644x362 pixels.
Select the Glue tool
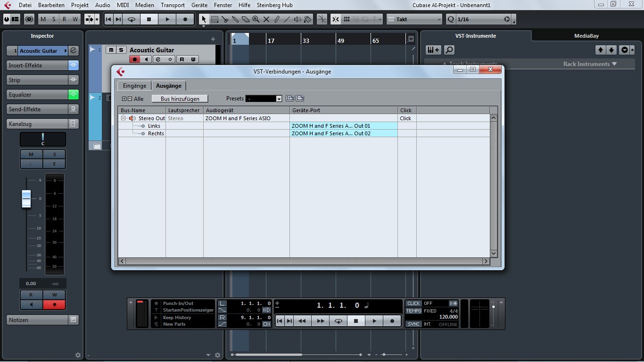235,19
